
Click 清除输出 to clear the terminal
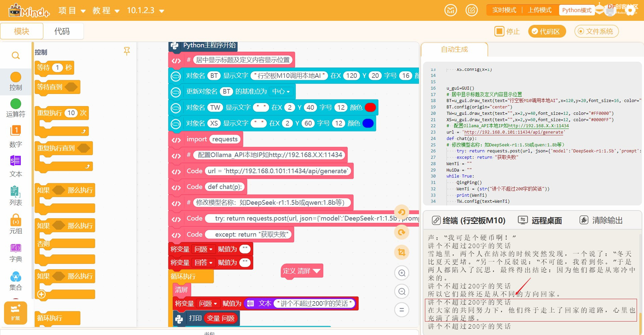point(601,221)
